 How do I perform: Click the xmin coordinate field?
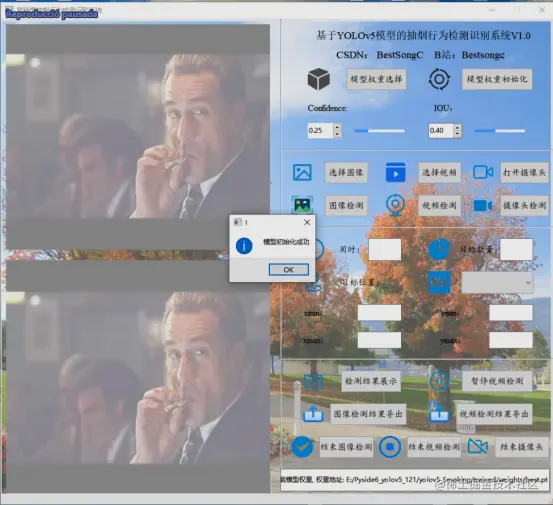[379, 313]
